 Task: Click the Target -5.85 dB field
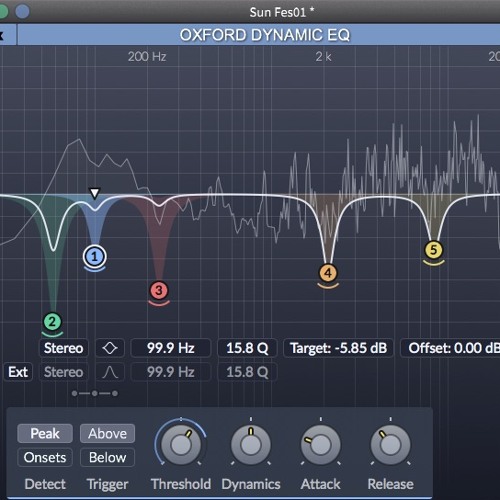tap(338, 348)
